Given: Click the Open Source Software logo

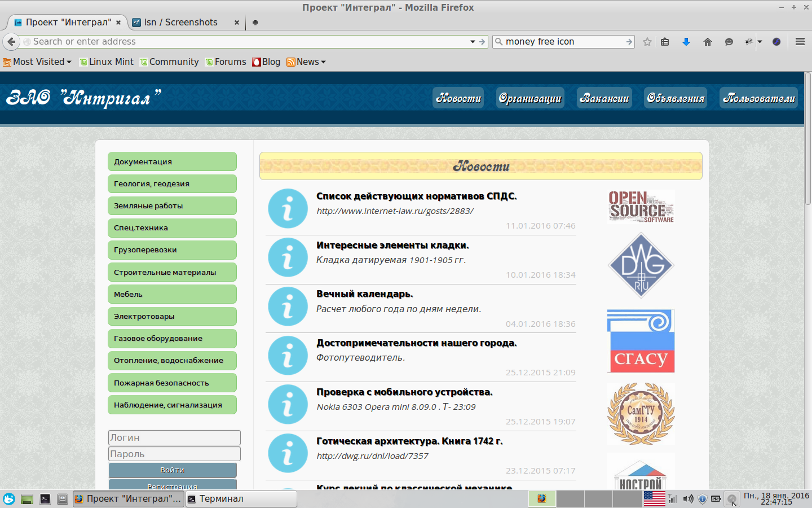Looking at the screenshot, I should pyautogui.click(x=641, y=207).
